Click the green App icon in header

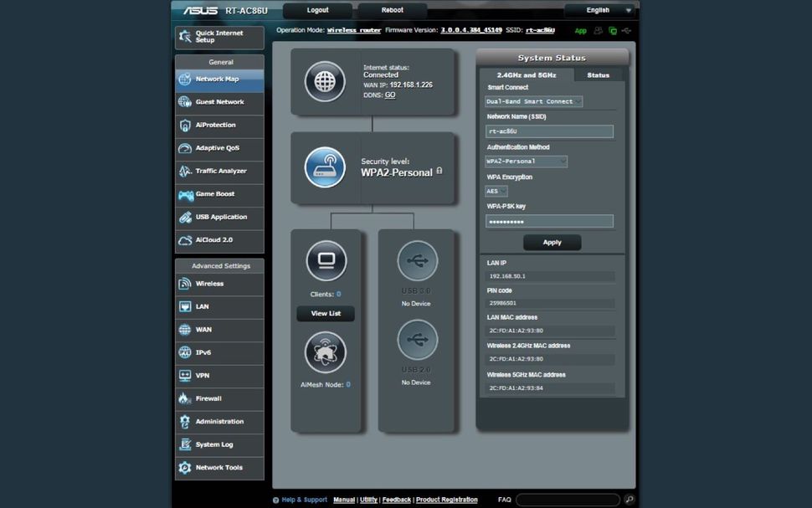coord(580,31)
